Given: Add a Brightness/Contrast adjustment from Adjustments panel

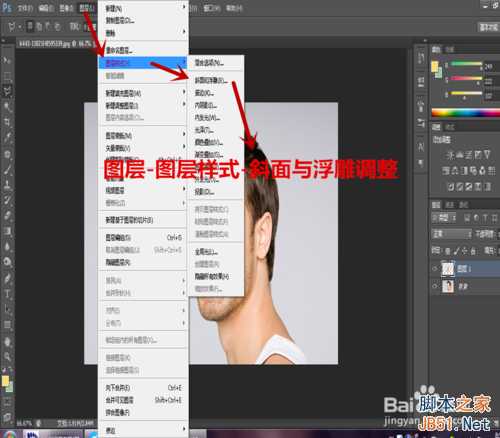Looking at the screenshot, I should [x=450, y=155].
